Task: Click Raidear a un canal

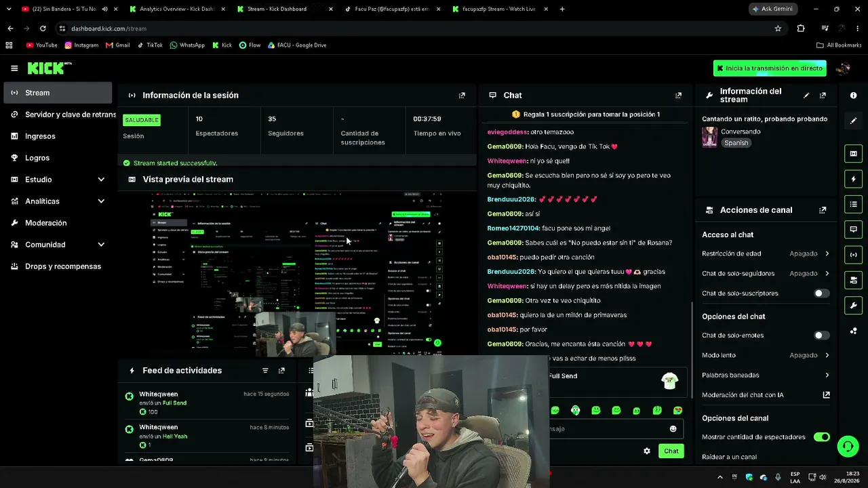Action: (x=729, y=457)
